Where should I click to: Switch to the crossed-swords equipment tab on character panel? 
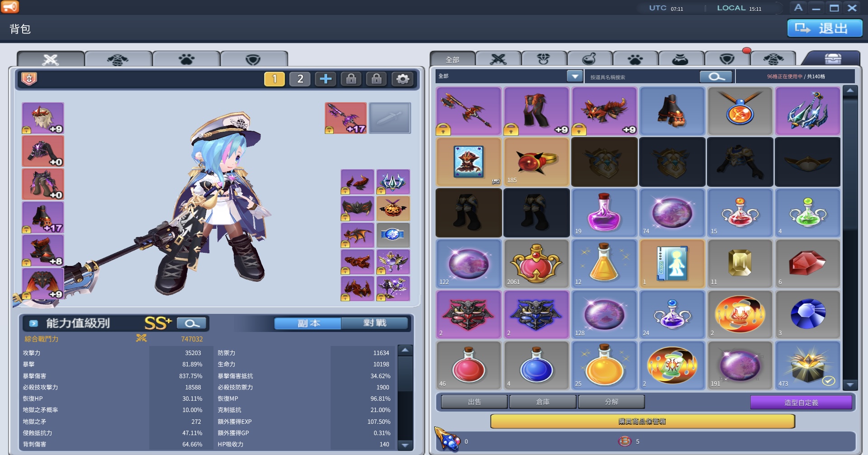coord(51,59)
